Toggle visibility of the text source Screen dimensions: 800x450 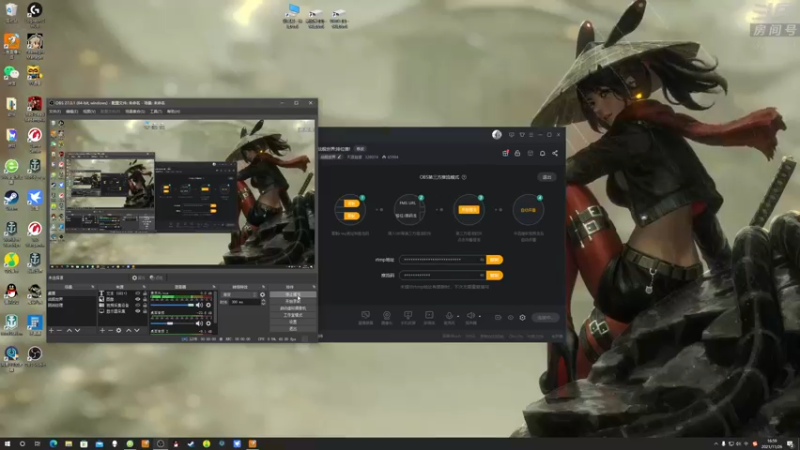tap(138, 293)
